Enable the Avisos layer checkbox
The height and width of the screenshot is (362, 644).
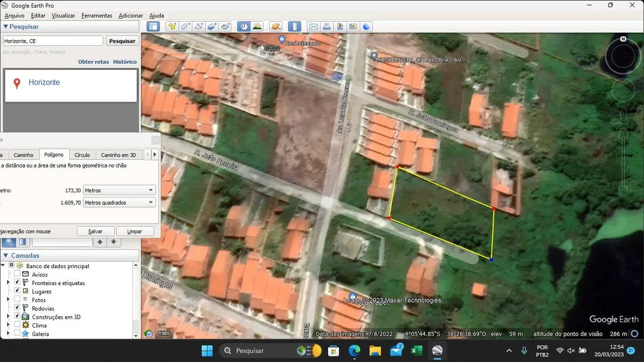[17, 274]
